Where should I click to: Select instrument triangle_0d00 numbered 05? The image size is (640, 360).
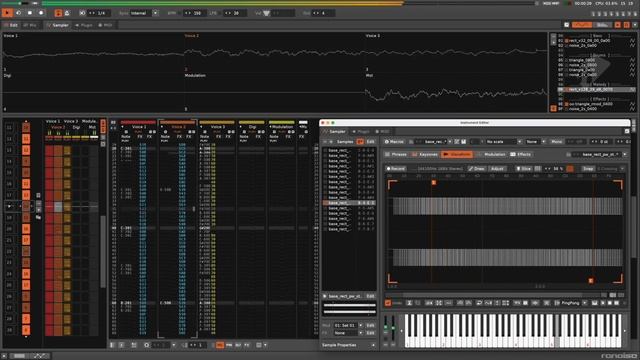[x=582, y=60]
